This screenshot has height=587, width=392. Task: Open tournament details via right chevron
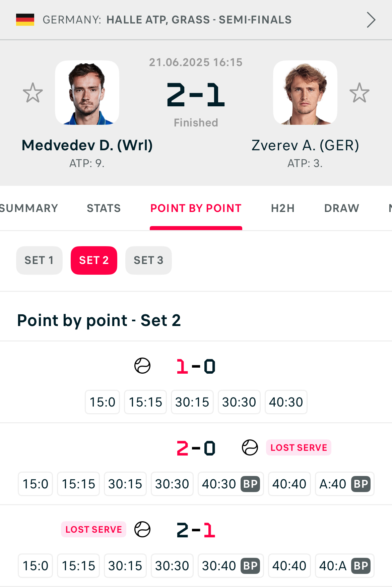coord(371,20)
